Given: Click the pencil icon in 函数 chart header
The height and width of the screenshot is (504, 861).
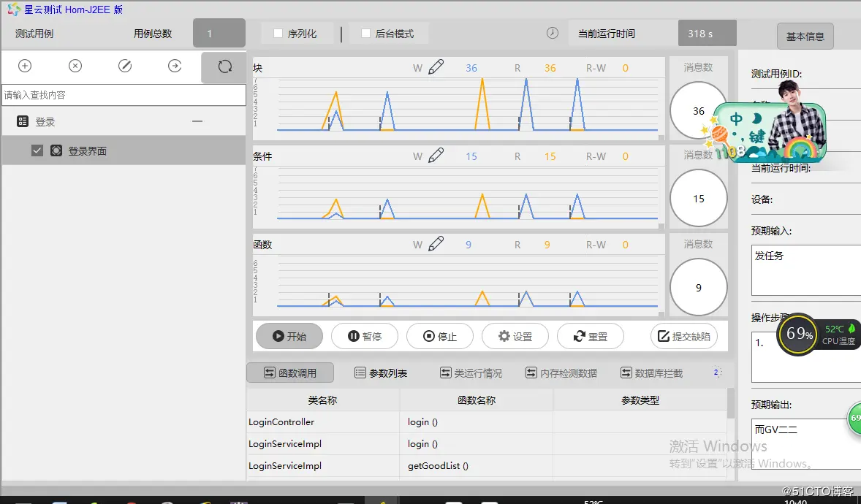Looking at the screenshot, I should coord(436,244).
